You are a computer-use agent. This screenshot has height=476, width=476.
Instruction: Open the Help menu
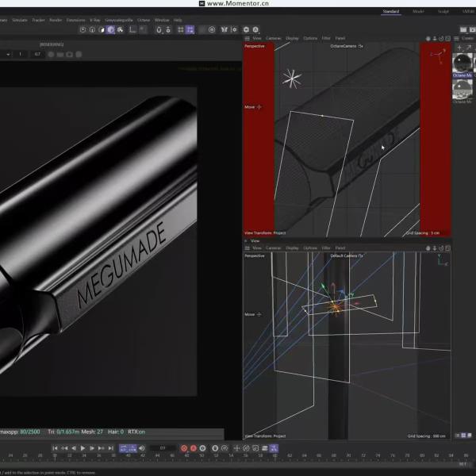tap(178, 20)
